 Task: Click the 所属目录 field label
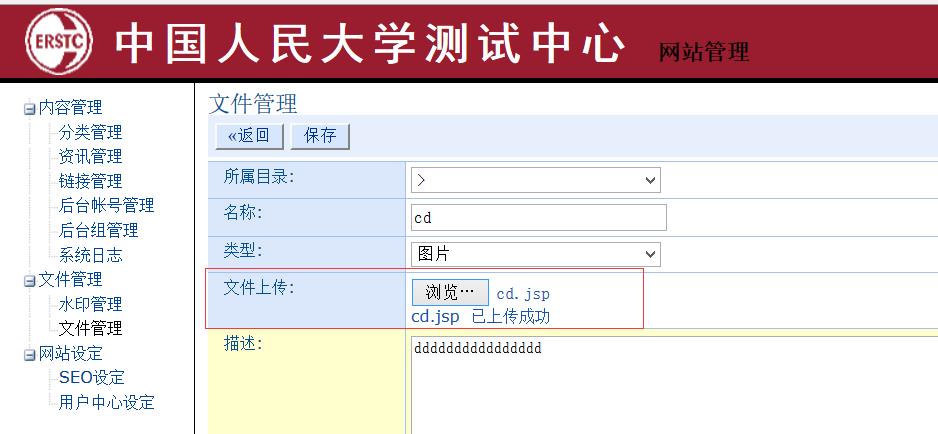coord(259,177)
